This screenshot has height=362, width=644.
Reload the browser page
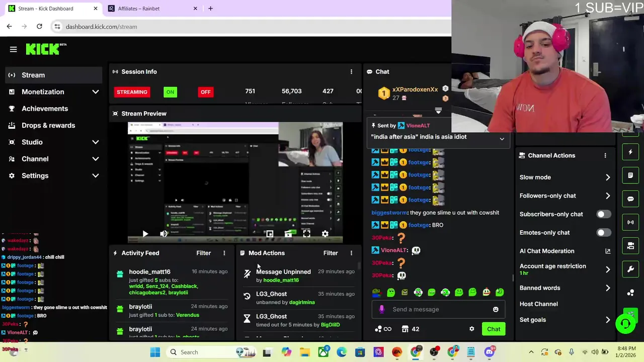(39, 26)
